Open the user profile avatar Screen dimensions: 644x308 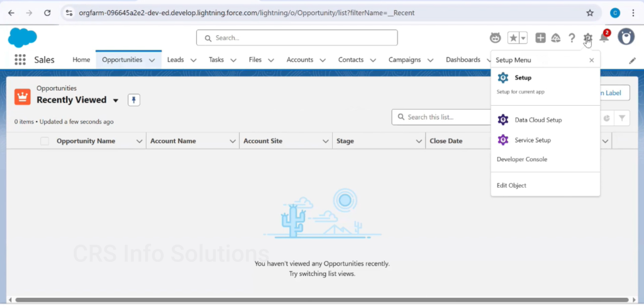(626, 37)
